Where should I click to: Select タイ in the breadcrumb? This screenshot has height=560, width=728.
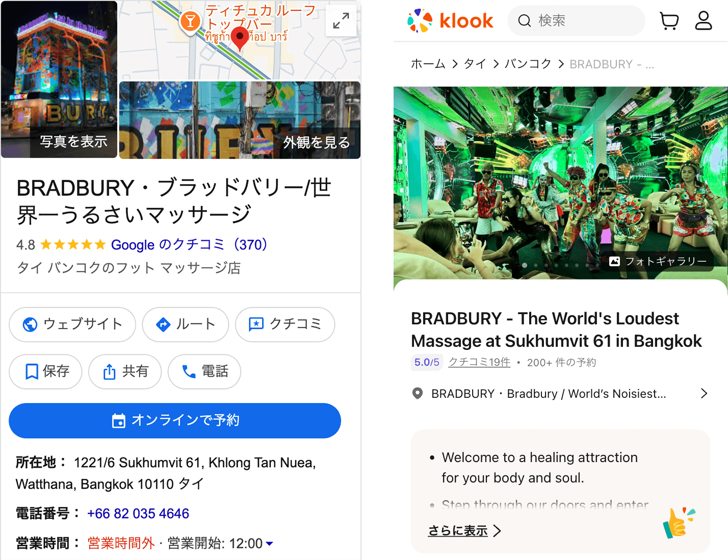click(x=475, y=64)
